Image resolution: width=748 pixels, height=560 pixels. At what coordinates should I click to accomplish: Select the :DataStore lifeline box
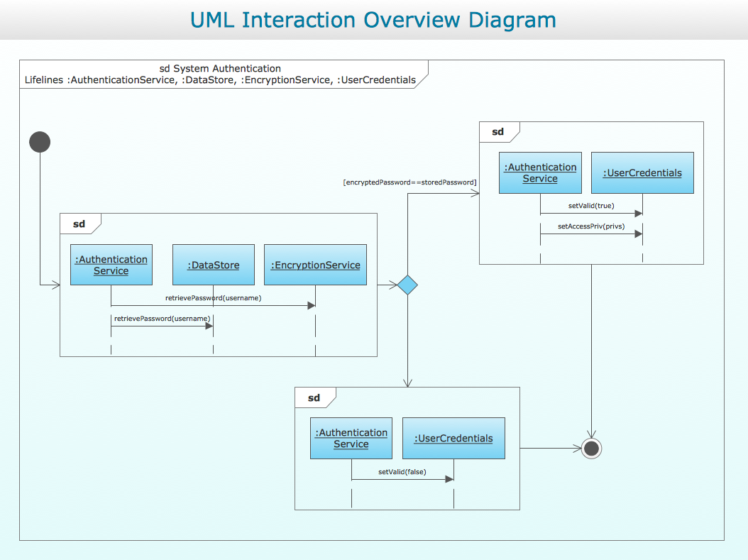coord(213,265)
